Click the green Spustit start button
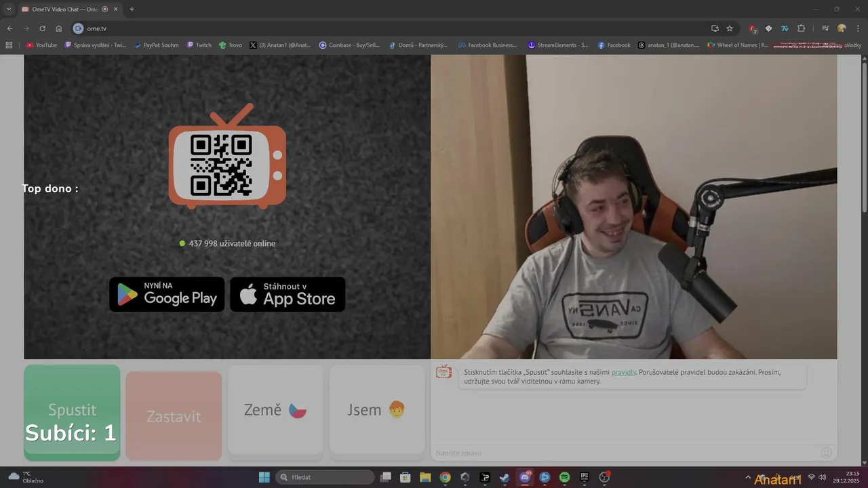 click(72, 413)
